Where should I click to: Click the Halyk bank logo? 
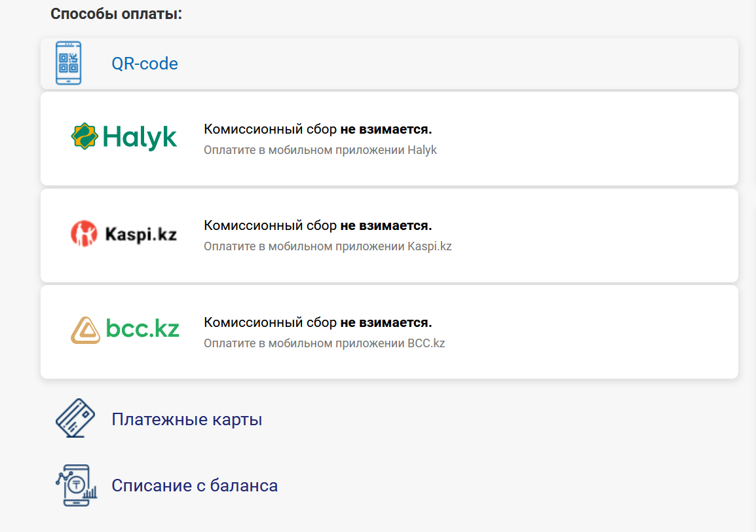(x=124, y=136)
